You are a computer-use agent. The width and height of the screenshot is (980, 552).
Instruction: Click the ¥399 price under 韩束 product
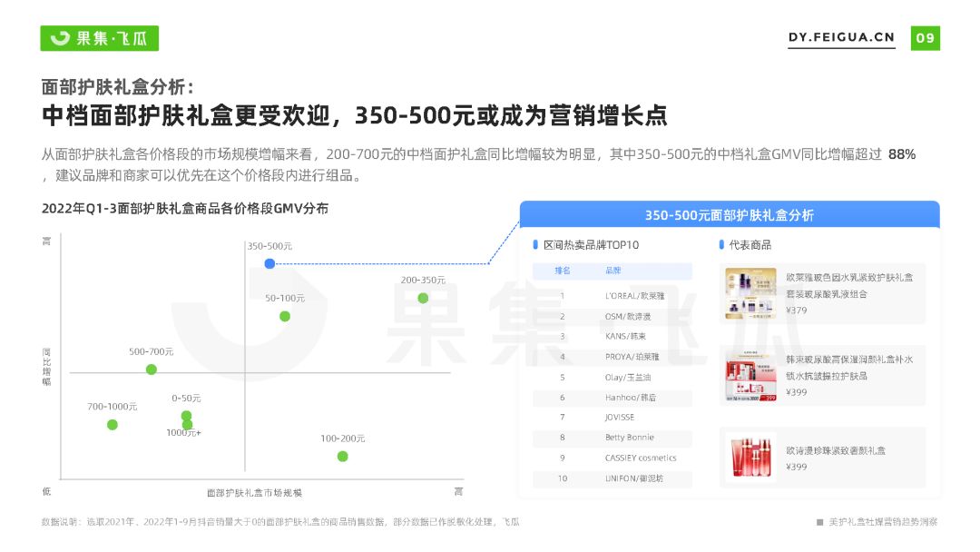tap(797, 392)
